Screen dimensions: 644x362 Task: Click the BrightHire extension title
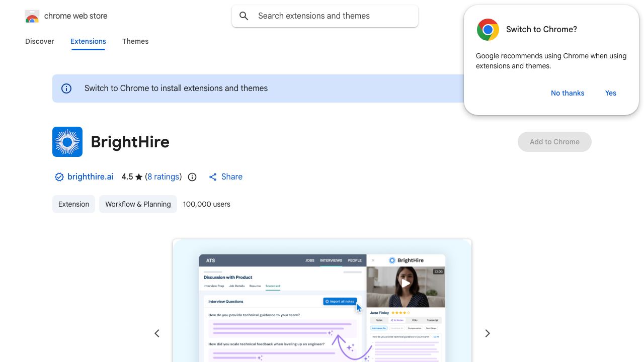[x=130, y=142]
